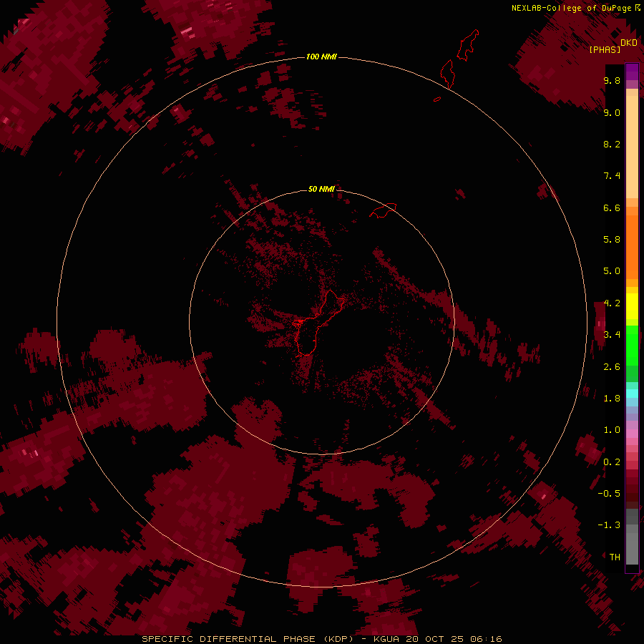Click the 0.2 legend value
Image resolution: width=644 pixels, height=644 pixels.
[612, 462]
